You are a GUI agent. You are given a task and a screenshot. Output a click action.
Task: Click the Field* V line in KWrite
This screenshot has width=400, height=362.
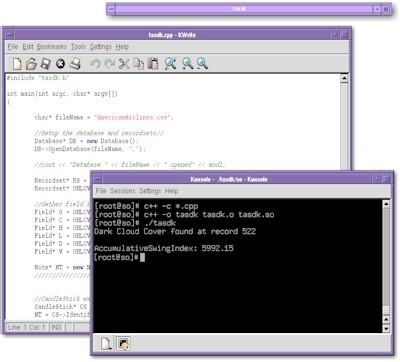click(62, 252)
